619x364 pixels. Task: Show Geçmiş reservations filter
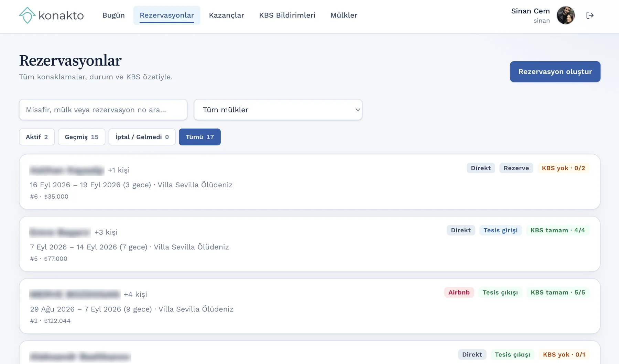click(x=82, y=137)
